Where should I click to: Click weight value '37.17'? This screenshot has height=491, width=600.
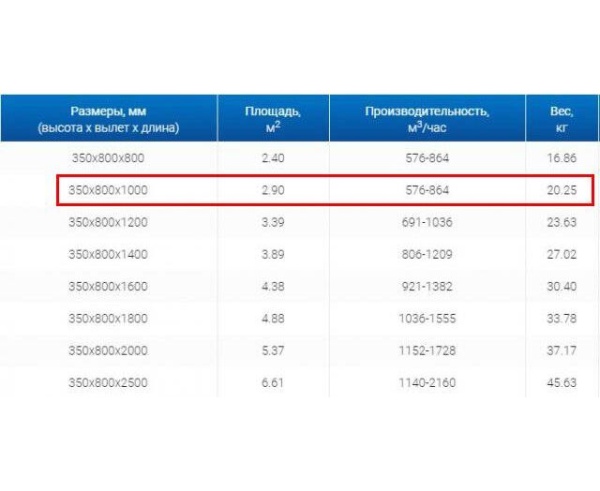(x=562, y=351)
